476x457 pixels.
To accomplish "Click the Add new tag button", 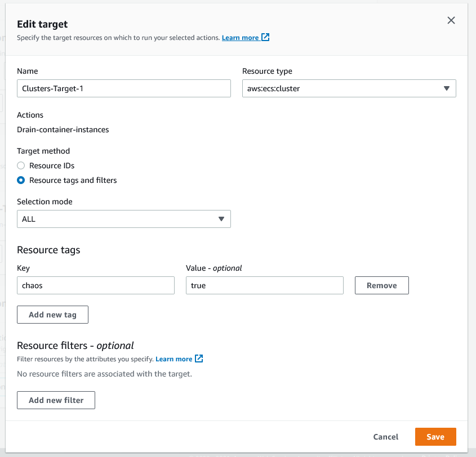I will (52, 315).
